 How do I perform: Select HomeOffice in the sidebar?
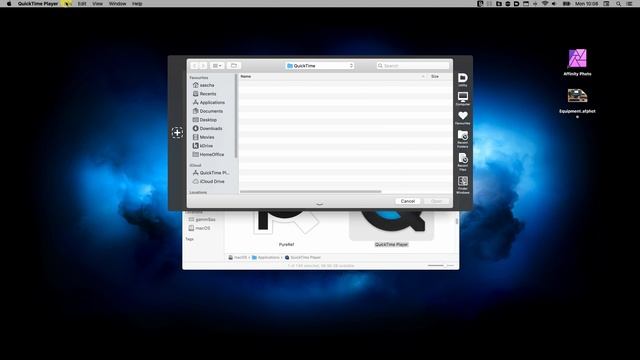click(x=211, y=154)
